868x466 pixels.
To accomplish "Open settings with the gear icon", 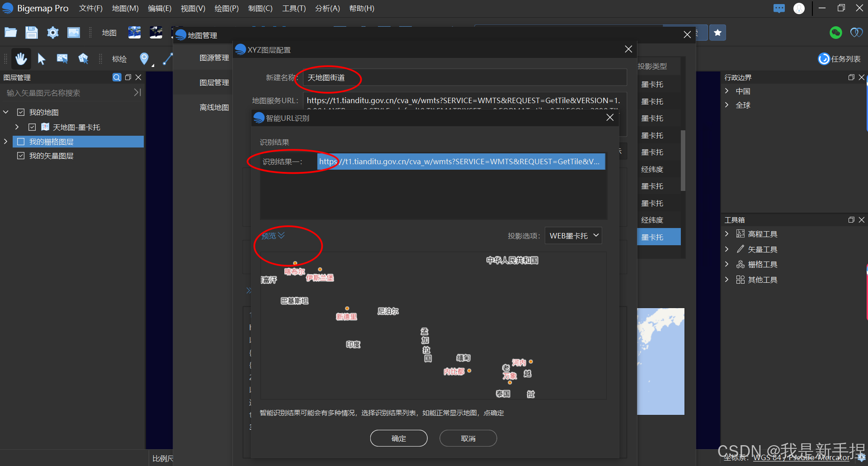I will pos(53,33).
